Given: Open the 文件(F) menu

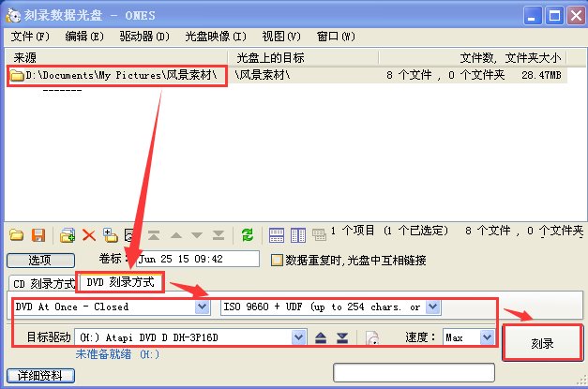Looking at the screenshot, I should (30, 37).
